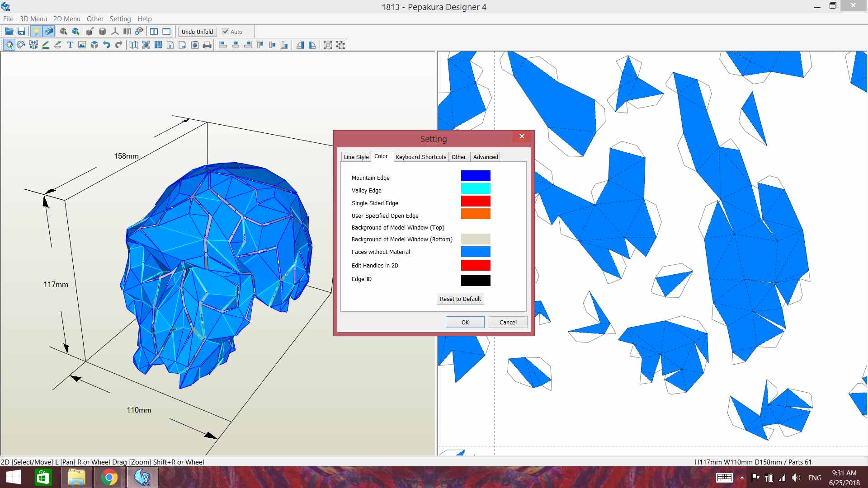Click the Align Left icon
868x488 pixels.
(x=223, y=45)
